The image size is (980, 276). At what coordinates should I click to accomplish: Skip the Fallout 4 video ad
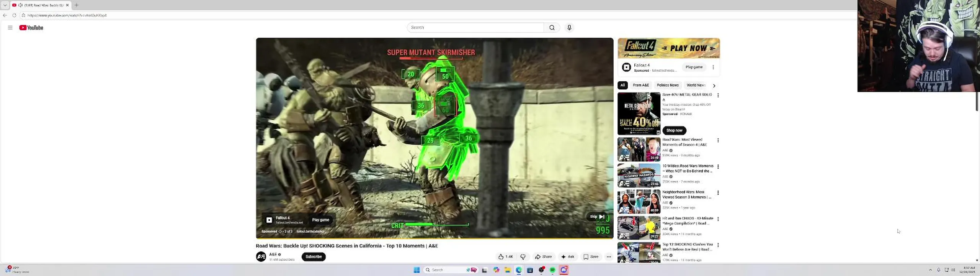596,217
